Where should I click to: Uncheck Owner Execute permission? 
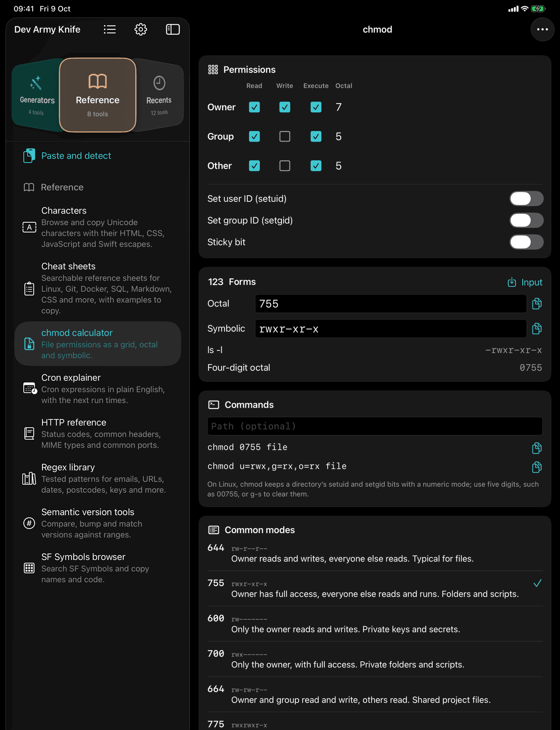click(316, 107)
